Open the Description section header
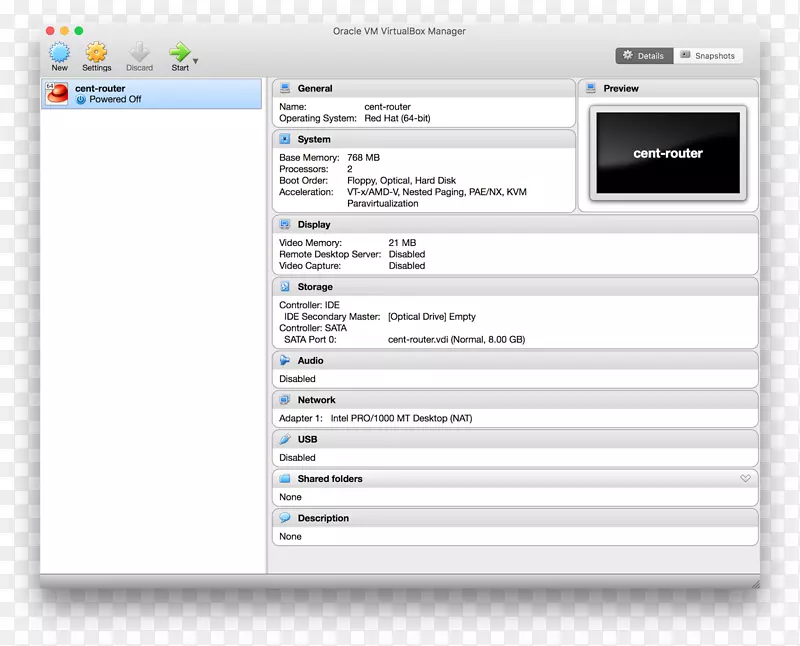 point(323,518)
